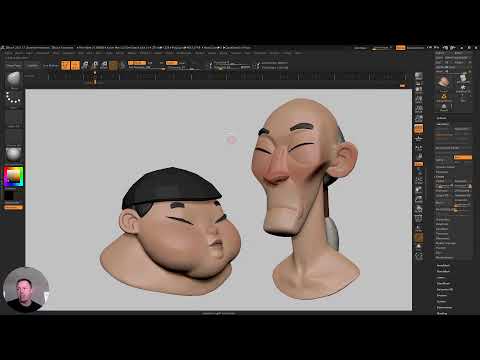Select the second tool thumbnail at top right
This screenshot has width=480, height=360.
[463, 80]
